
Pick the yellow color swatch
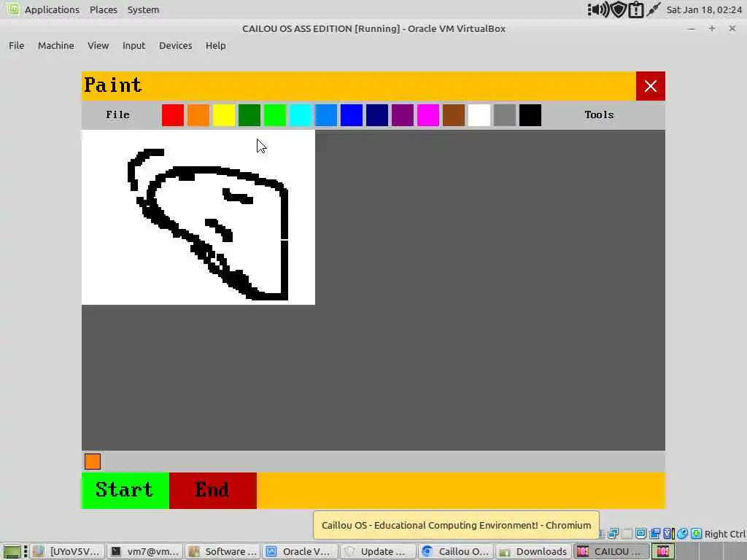(223, 115)
